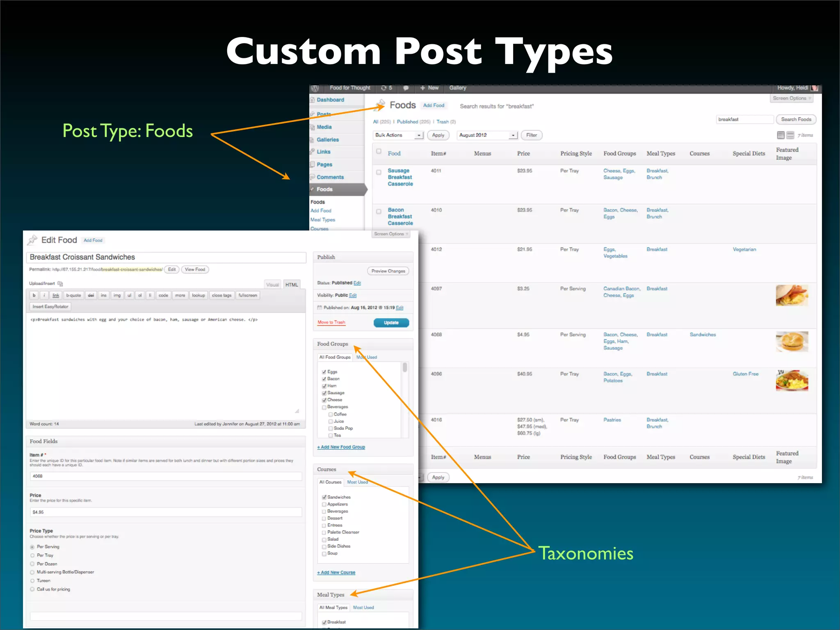Click the Breakfast Croissant Sandwiches title field

coord(166,257)
